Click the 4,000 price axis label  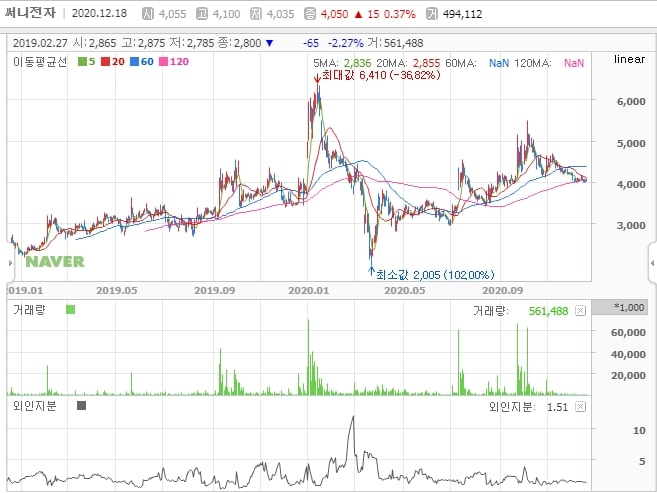coord(631,184)
